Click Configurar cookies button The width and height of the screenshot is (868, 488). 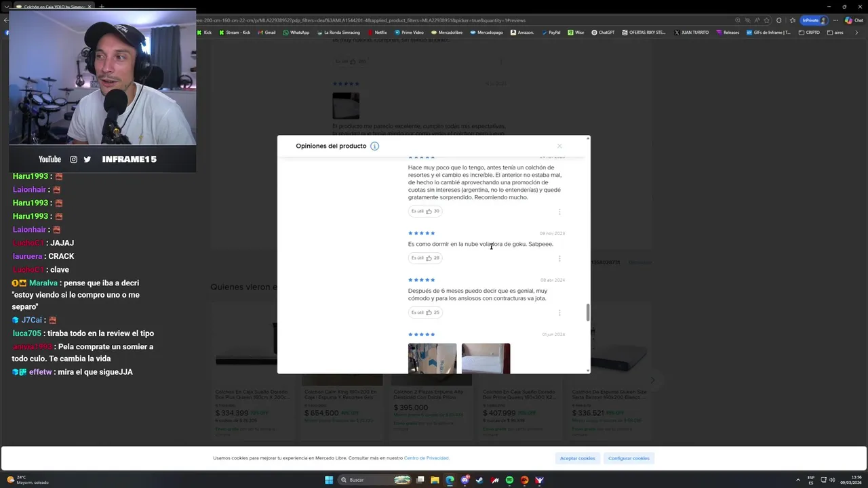point(629,458)
